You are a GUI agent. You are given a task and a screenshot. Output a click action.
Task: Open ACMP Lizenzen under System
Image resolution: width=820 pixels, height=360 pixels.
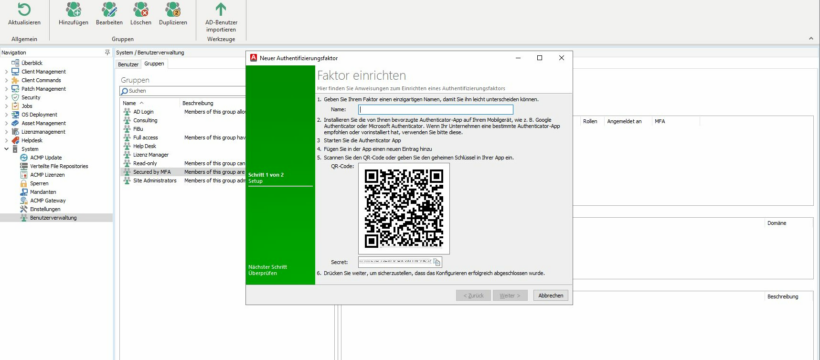pos(47,175)
